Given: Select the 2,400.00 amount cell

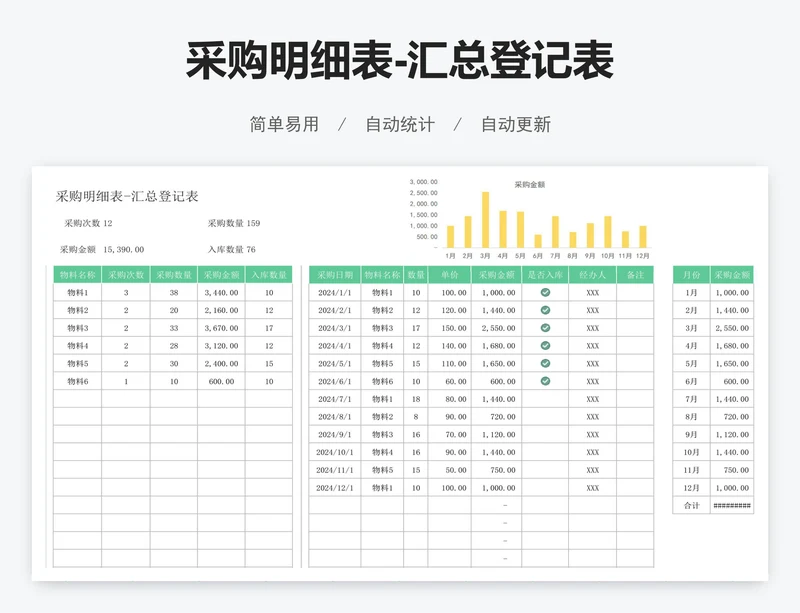Looking at the screenshot, I should (221, 363).
